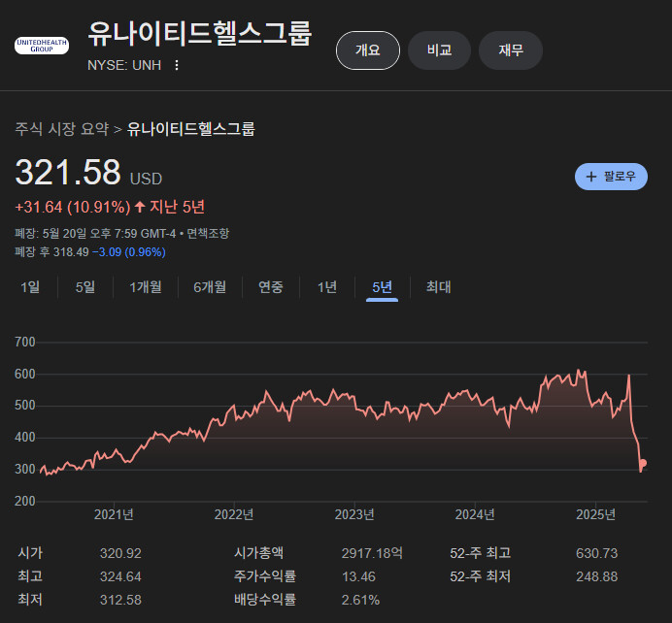This screenshot has width=672, height=623.
Task: Click the 최고 value 324.64
Action: tap(120, 576)
